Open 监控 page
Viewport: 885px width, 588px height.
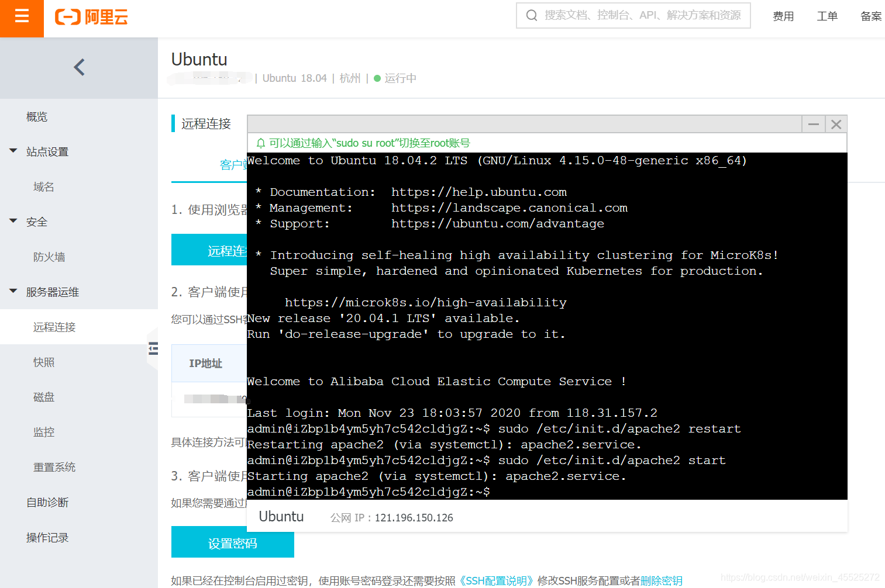(44, 433)
